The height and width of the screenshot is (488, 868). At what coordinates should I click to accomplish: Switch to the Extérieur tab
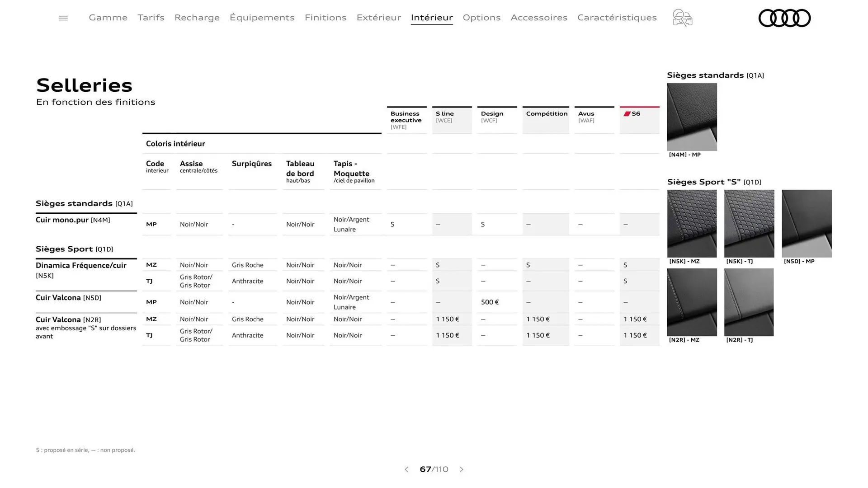(x=378, y=18)
